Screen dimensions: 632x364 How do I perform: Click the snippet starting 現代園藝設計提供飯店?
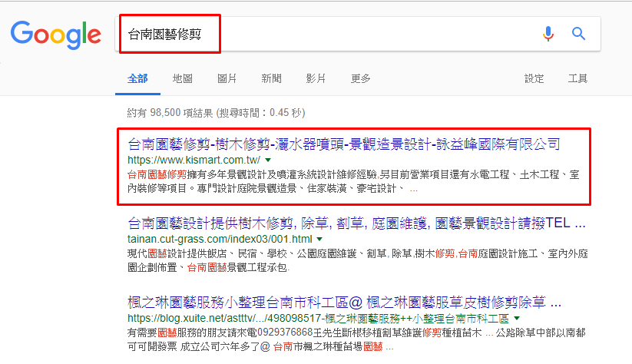[358, 260]
